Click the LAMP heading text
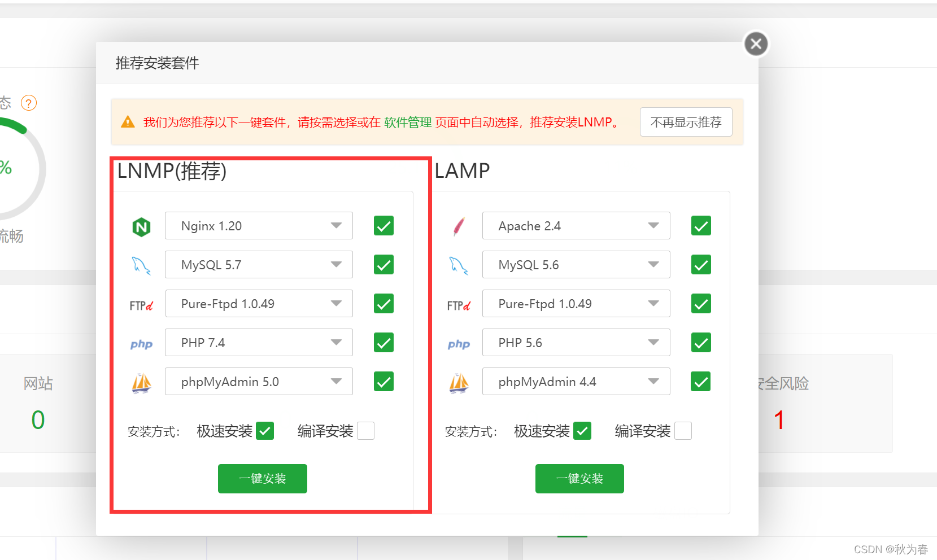The width and height of the screenshot is (937, 560). (x=462, y=170)
